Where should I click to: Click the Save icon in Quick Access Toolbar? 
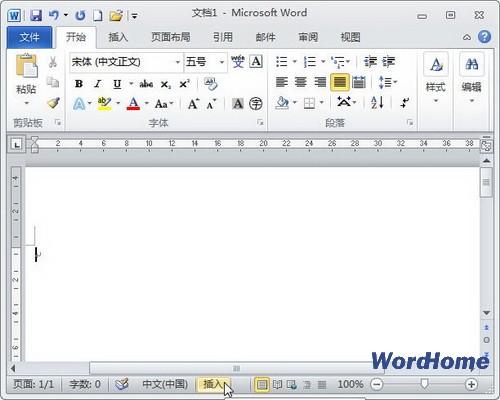pos(36,15)
